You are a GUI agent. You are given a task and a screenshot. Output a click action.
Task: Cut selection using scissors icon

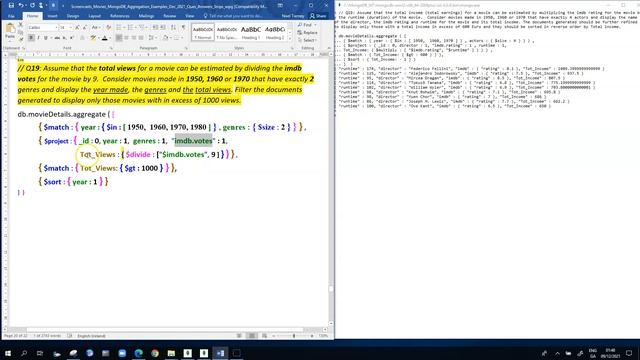(x=20, y=24)
